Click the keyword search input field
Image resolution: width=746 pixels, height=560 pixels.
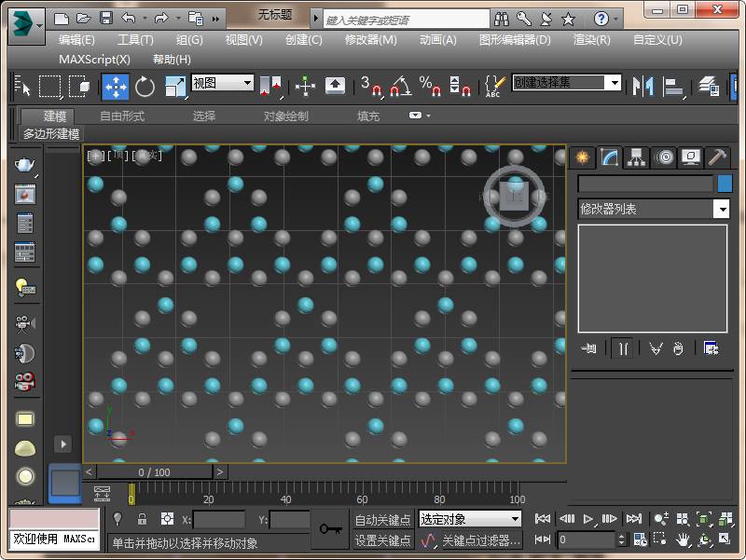coord(407,20)
